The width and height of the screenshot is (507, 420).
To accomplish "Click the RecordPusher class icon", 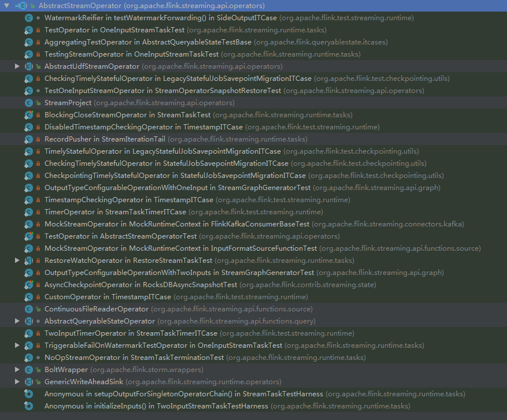I will (x=29, y=140).
